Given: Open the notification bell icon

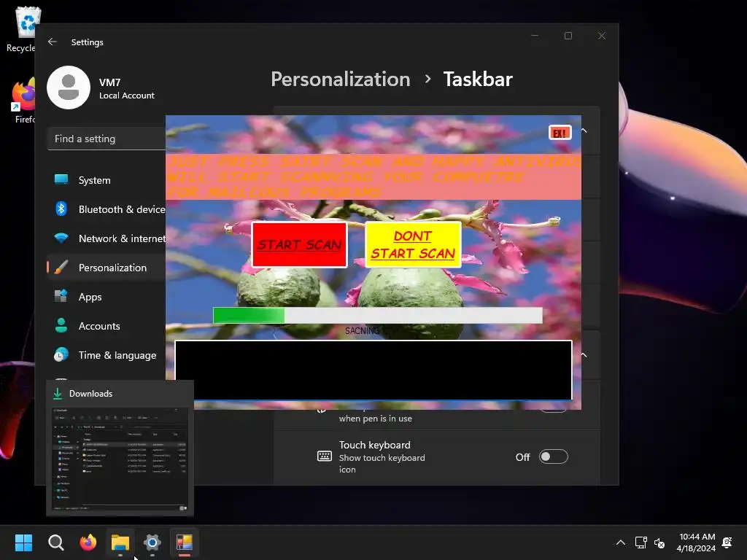Looking at the screenshot, I should click(727, 542).
